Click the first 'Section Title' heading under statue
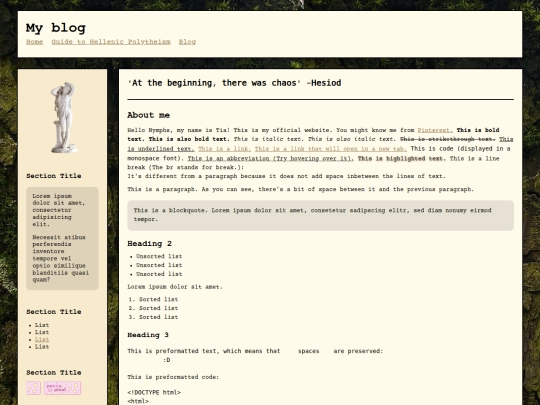Viewport: 540px width, 405px height. coord(54,176)
